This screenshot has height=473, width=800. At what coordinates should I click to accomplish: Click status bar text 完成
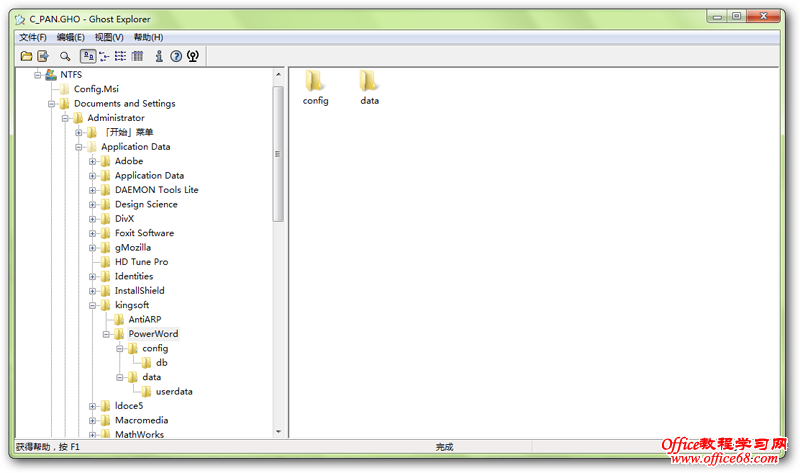[x=444, y=447]
